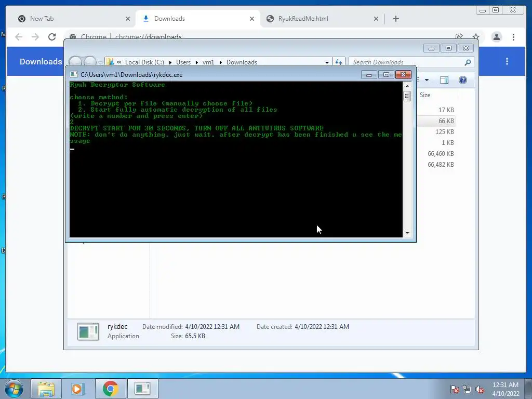Select the Downloads browser tab
Image resolution: width=532 pixels, height=399 pixels.
tap(197, 19)
